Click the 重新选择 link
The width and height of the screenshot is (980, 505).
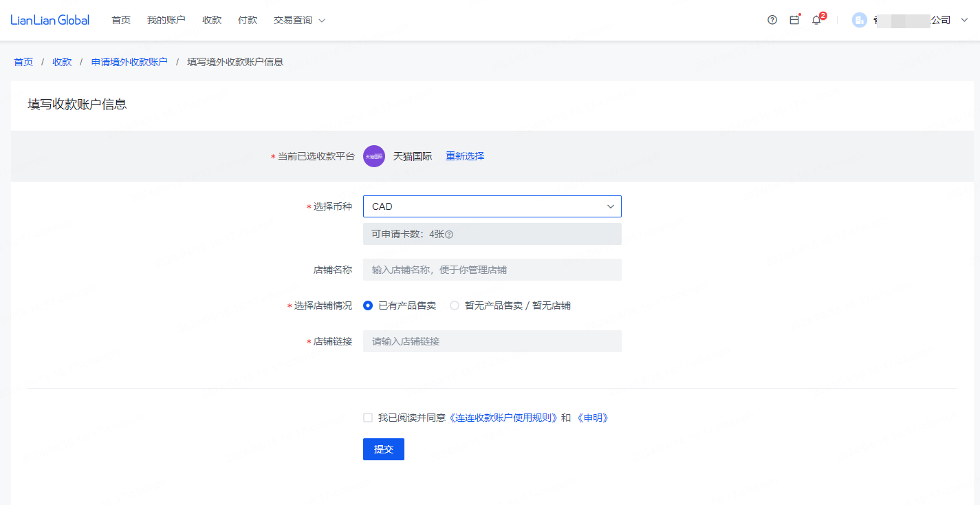465,156
